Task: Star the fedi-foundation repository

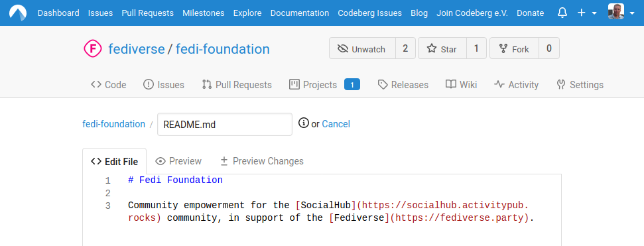Action: (x=442, y=48)
